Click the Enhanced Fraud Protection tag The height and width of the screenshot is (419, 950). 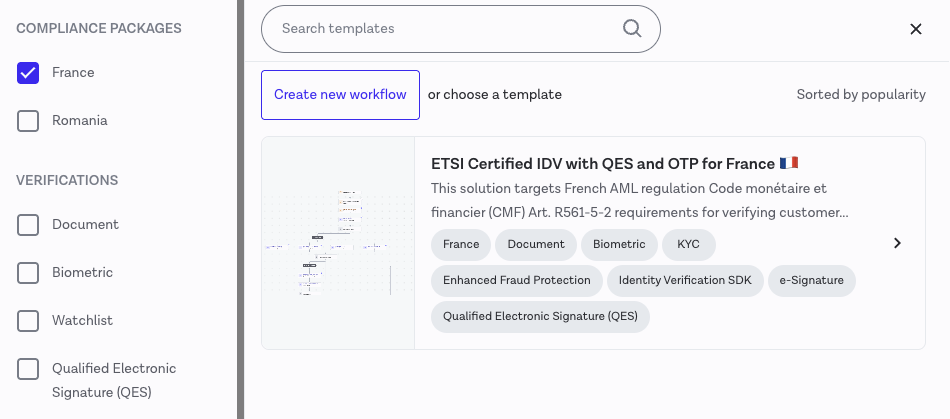point(517,281)
